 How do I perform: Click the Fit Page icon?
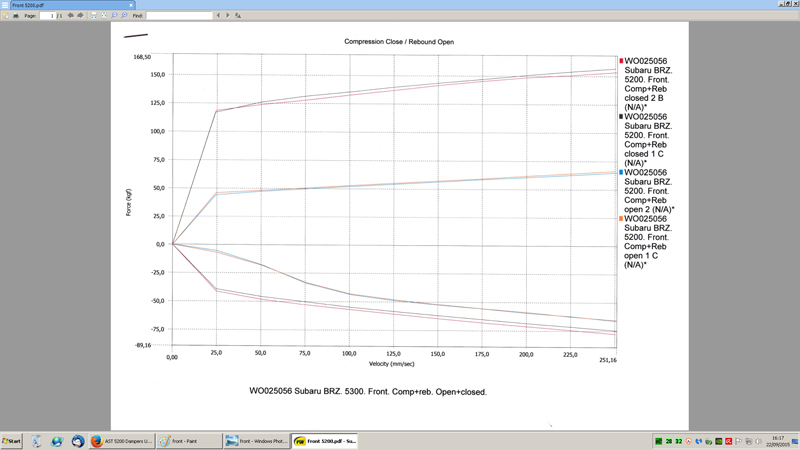pos(102,16)
